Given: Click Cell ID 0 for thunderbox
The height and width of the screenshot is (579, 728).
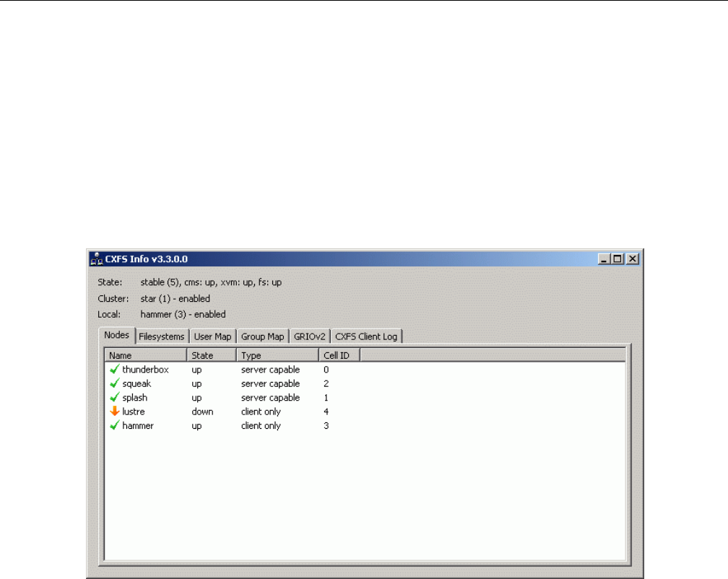Looking at the screenshot, I should click(326, 370).
